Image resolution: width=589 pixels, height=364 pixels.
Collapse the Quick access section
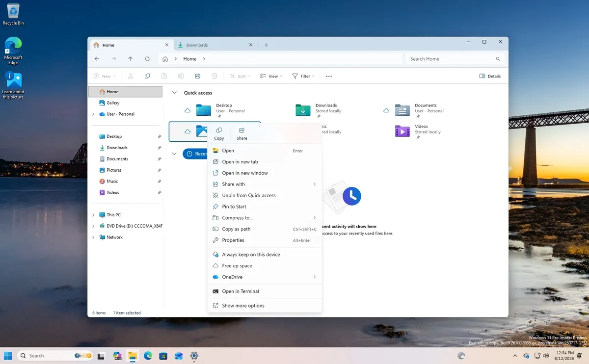click(174, 93)
